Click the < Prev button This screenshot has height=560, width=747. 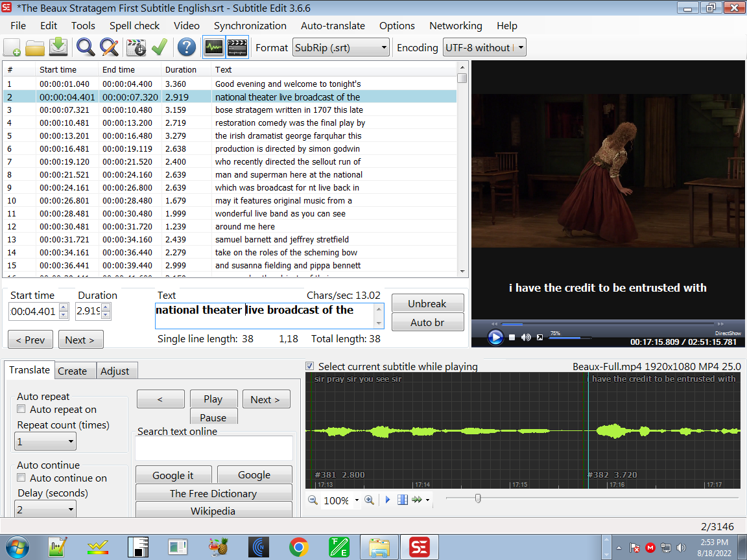[30, 340]
